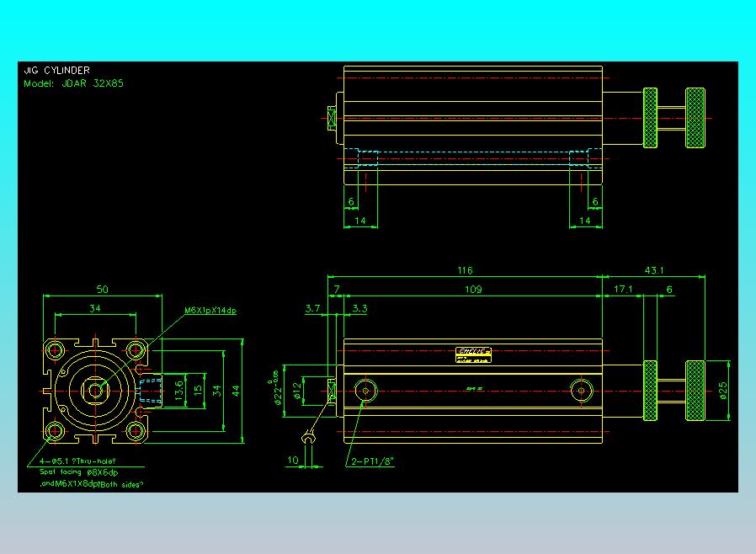756x554 pixels.
Task: Select the 44 height dimension in end view
Action: click(x=236, y=391)
